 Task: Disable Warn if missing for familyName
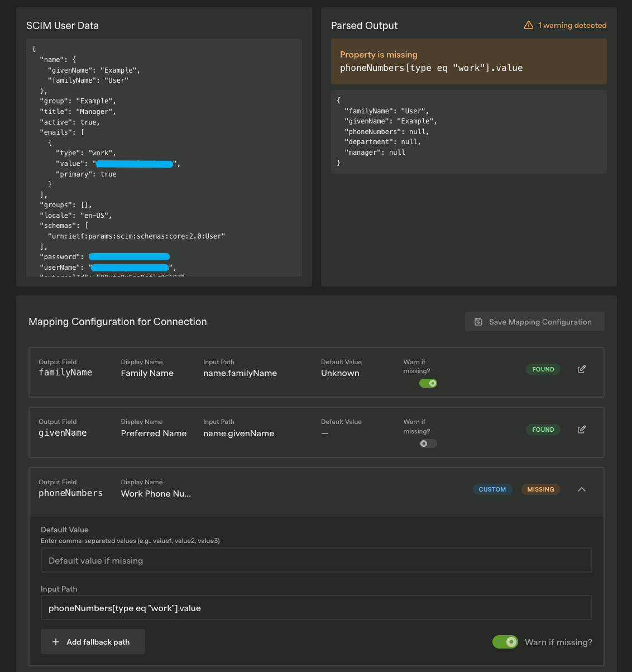point(428,383)
